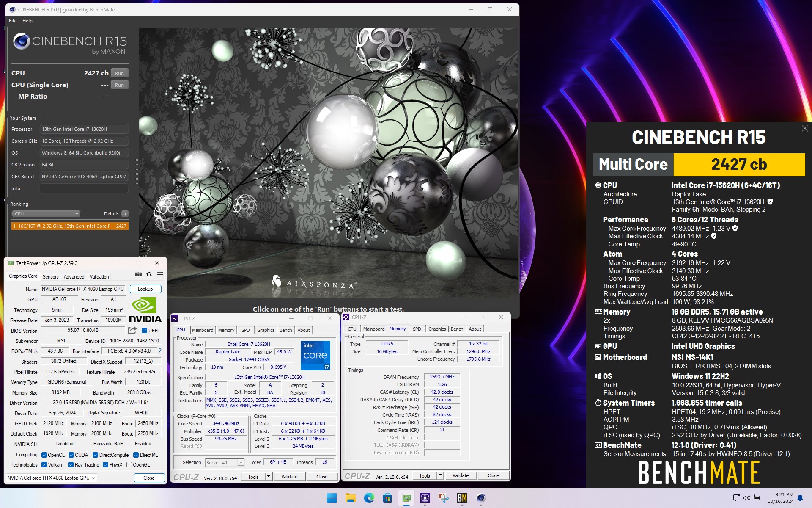Click the network icon in the system tray
The width and height of the screenshot is (812, 508).
click(x=736, y=498)
